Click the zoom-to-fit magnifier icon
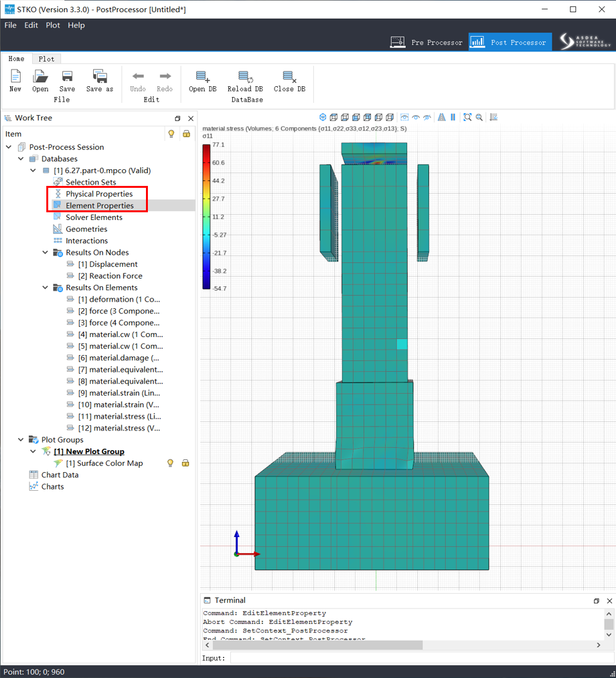This screenshot has width=616, height=678. (467, 117)
